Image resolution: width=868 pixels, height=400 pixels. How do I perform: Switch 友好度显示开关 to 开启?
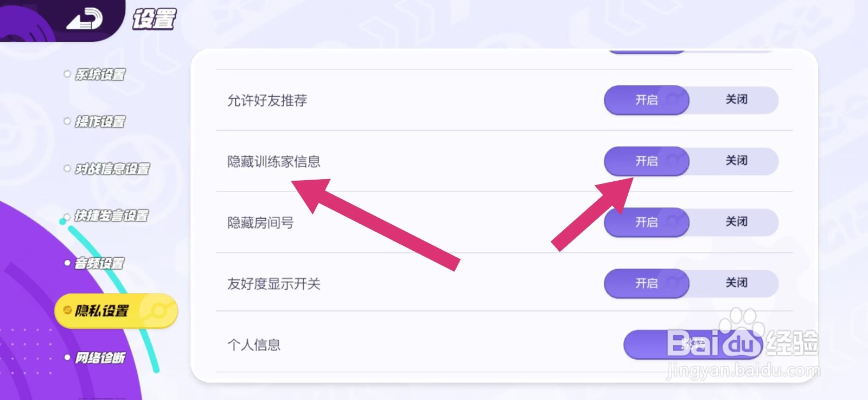click(646, 283)
